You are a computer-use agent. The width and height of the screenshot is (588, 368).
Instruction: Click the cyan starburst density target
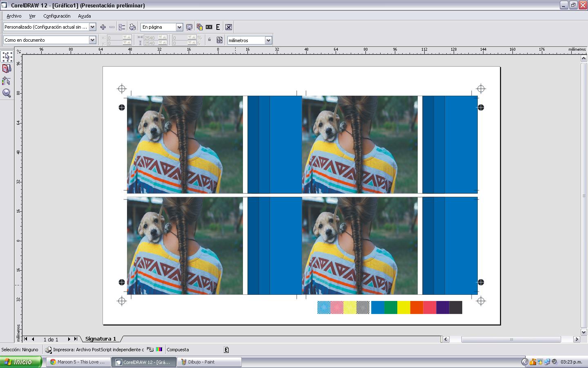(324, 307)
